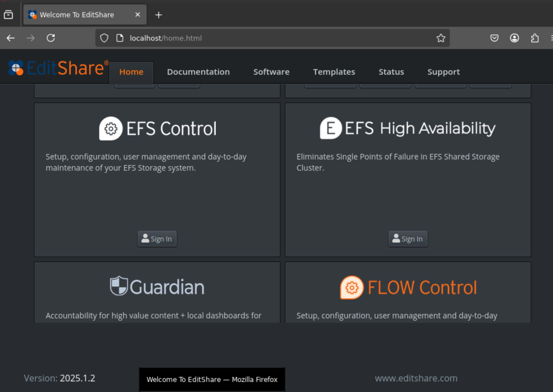Open the Documentation tab
The image size is (553, 392).
coord(198,72)
